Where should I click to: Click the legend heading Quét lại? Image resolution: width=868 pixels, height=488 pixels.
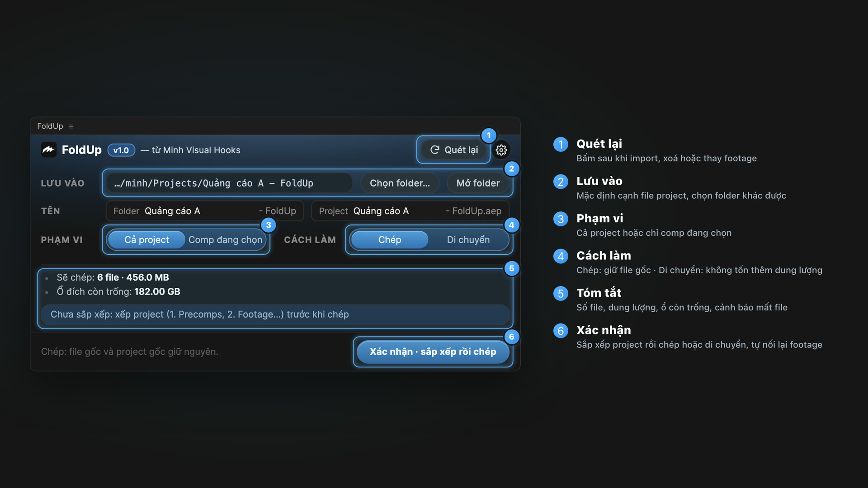click(x=599, y=144)
